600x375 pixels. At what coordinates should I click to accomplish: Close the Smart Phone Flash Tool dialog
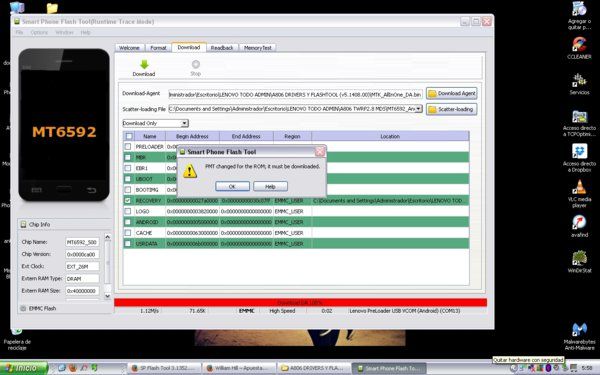pyautogui.click(x=320, y=152)
